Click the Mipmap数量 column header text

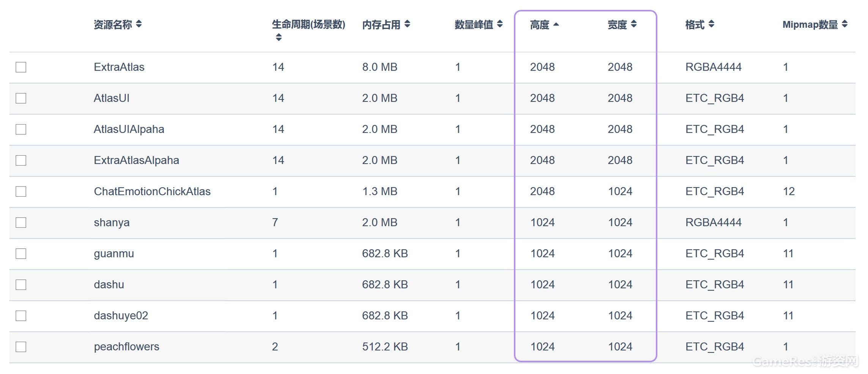(810, 25)
